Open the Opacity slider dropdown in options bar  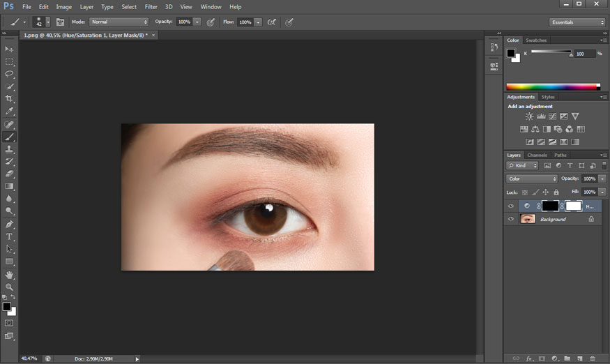pos(197,22)
